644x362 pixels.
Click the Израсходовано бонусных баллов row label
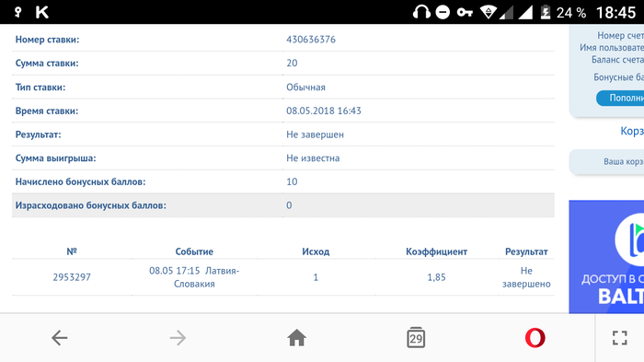pyautogui.click(x=91, y=205)
